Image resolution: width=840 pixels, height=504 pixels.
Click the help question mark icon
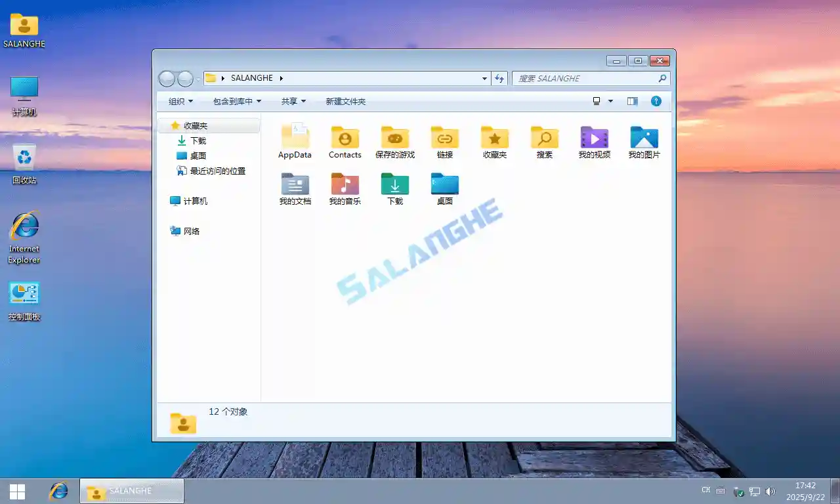click(x=656, y=101)
